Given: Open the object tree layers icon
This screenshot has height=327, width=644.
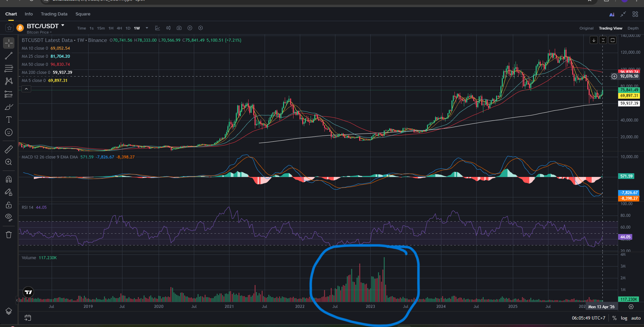Looking at the screenshot, I should point(9,311).
